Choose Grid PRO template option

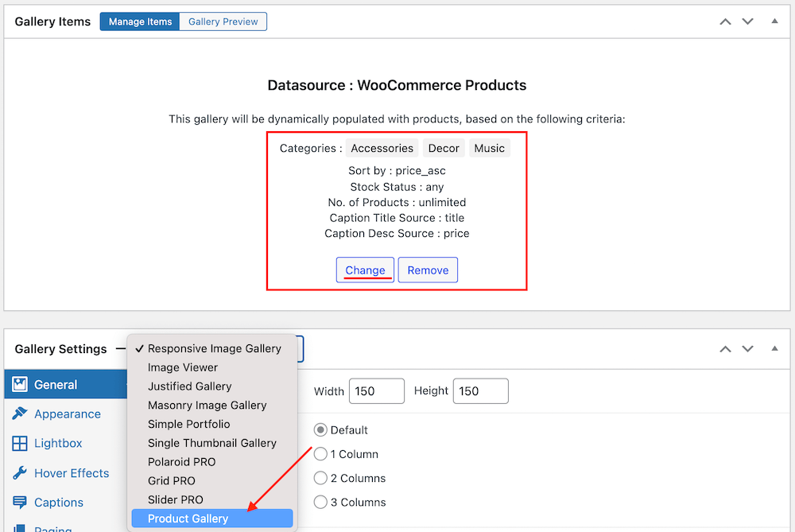pyautogui.click(x=212, y=481)
